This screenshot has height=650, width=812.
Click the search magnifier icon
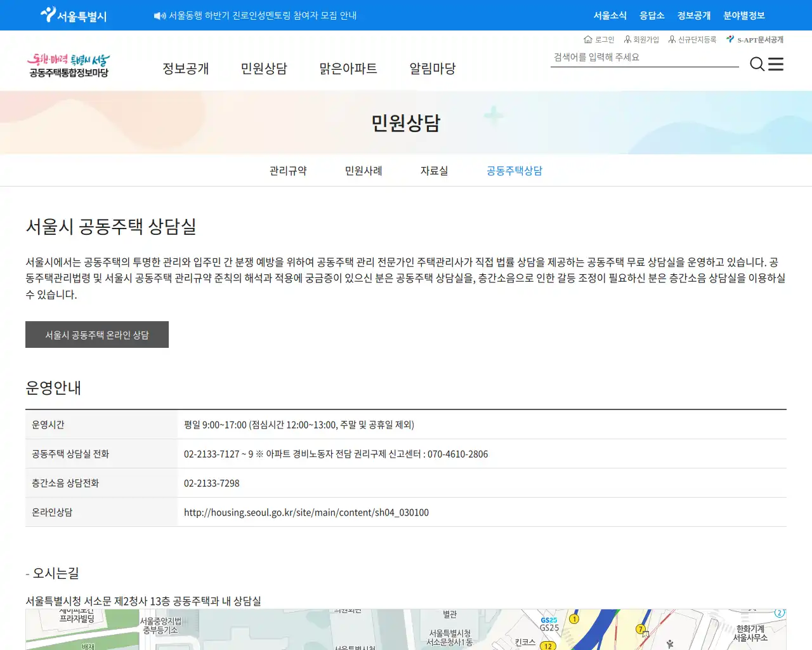tap(756, 64)
